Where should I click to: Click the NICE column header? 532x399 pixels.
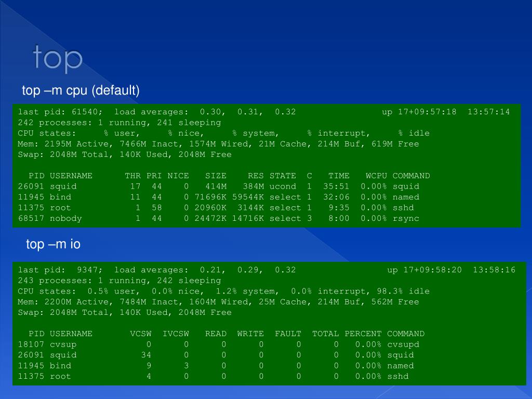(178, 176)
